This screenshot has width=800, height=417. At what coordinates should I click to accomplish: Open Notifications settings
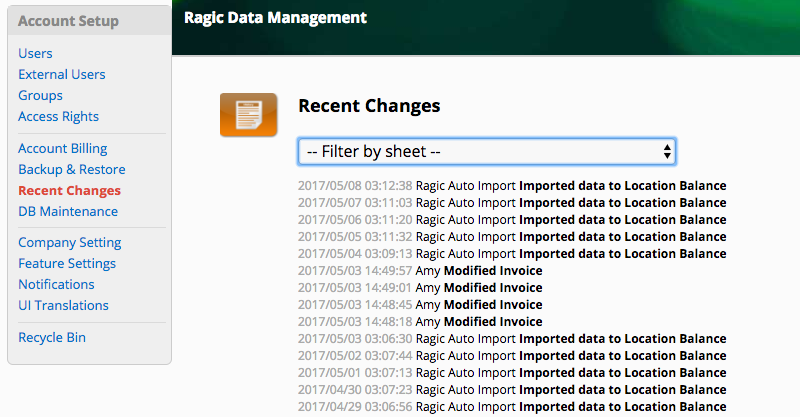point(56,284)
